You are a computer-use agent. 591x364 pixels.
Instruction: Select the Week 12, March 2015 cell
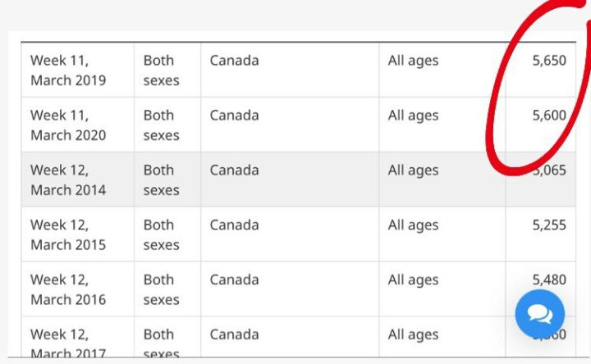tap(68, 234)
